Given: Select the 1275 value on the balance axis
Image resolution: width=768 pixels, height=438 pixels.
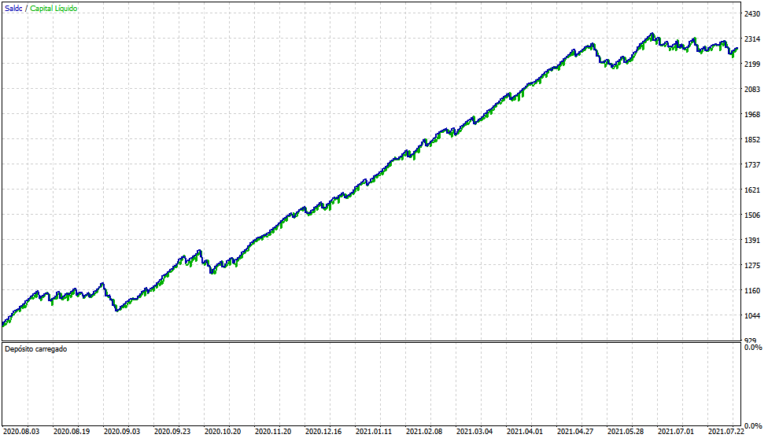Looking at the screenshot, I should point(752,266).
